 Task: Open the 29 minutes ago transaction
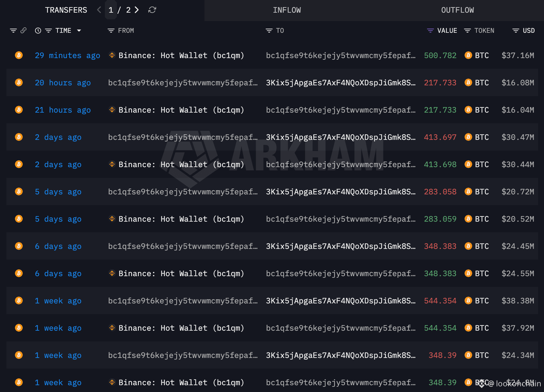tap(68, 55)
